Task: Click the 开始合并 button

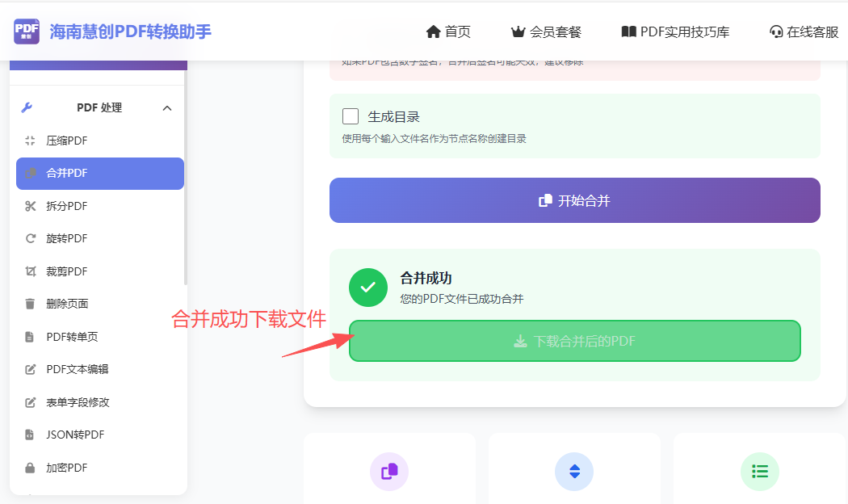Action: pyautogui.click(x=575, y=200)
